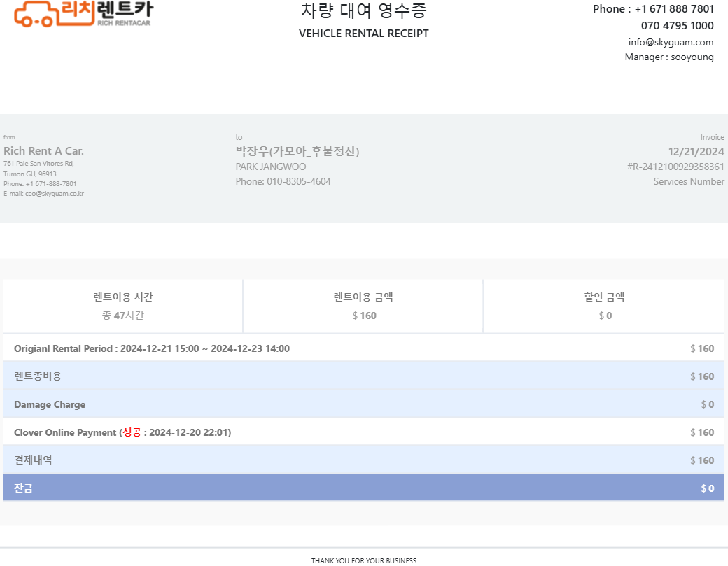Select Manager : sooyoung text
The height and width of the screenshot is (566, 728).
coord(669,57)
